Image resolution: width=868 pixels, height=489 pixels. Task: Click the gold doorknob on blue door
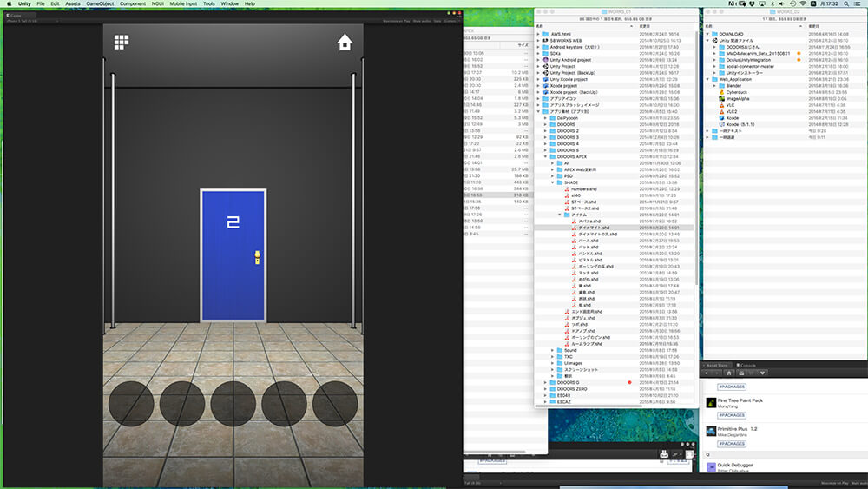coord(257,256)
